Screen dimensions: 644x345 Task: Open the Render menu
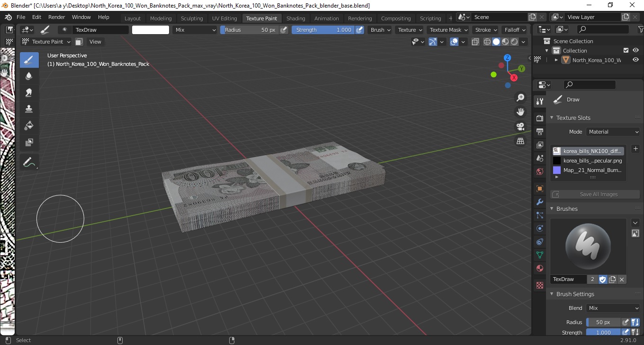pos(56,17)
